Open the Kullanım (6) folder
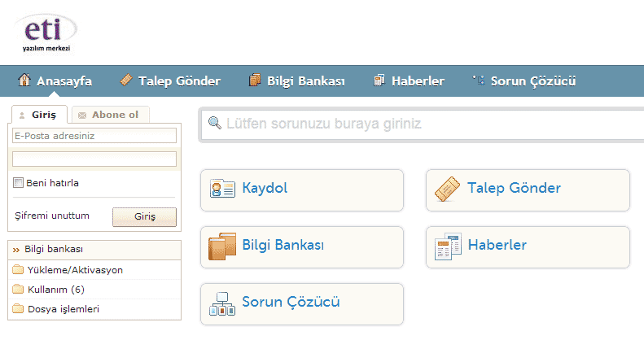The height and width of the screenshot is (353, 644). (55, 290)
